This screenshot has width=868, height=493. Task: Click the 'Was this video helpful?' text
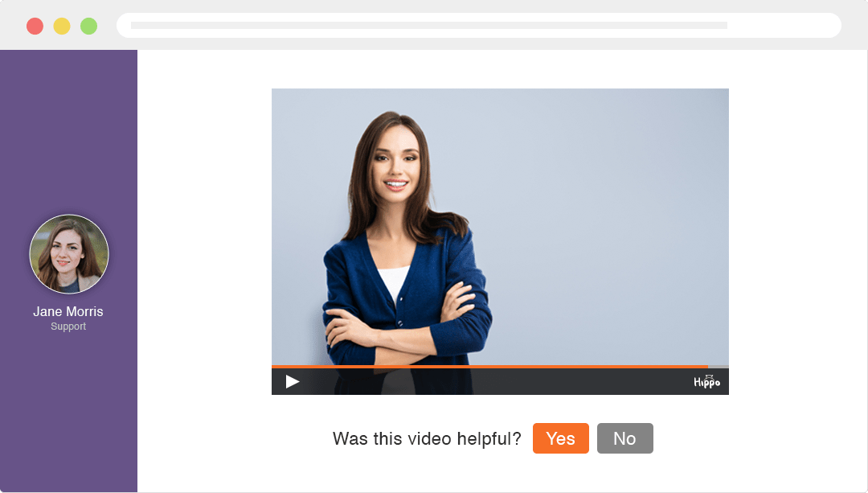(427, 438)
